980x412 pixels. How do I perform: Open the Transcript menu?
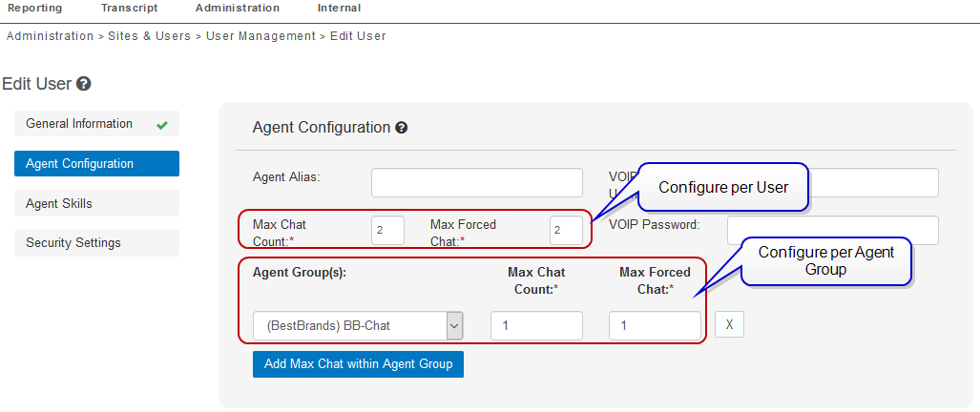(x=129, y=8)
